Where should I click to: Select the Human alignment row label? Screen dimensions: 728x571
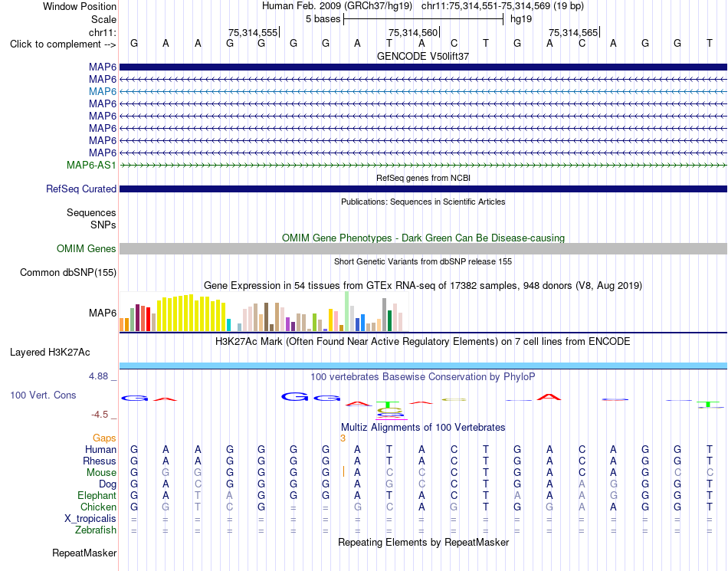point(100,449)
